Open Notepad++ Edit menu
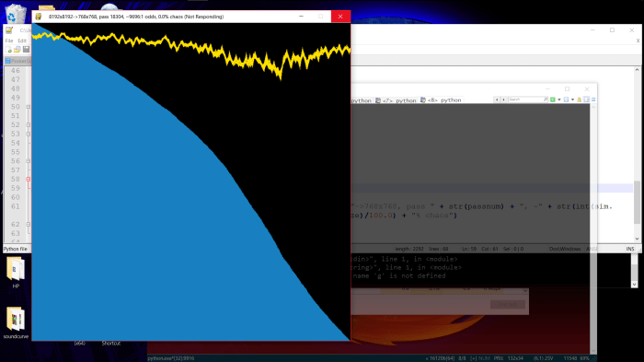644x362 pixels. (x=22, y=41)
